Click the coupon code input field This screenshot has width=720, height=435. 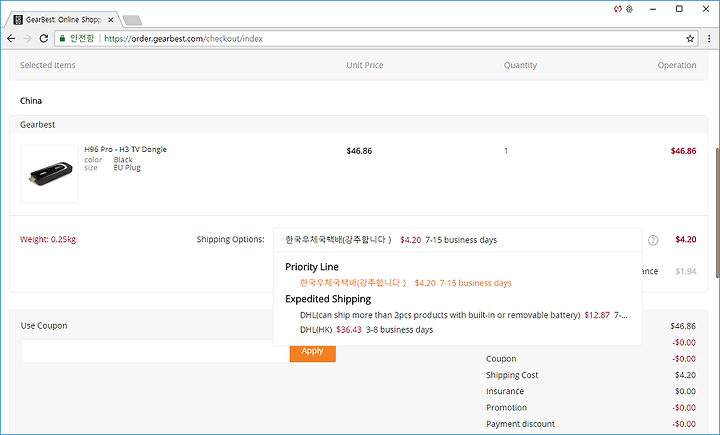(x=155, y=351)
